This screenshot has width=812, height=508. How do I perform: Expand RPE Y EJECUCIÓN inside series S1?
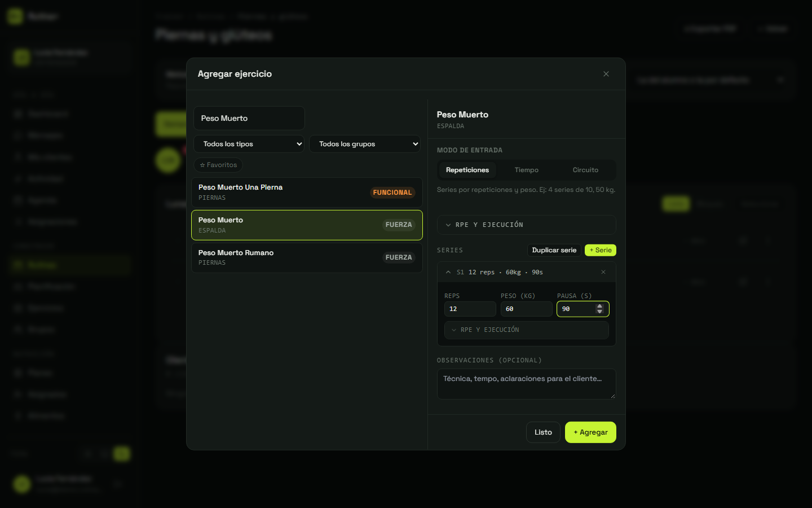(526, 330)
